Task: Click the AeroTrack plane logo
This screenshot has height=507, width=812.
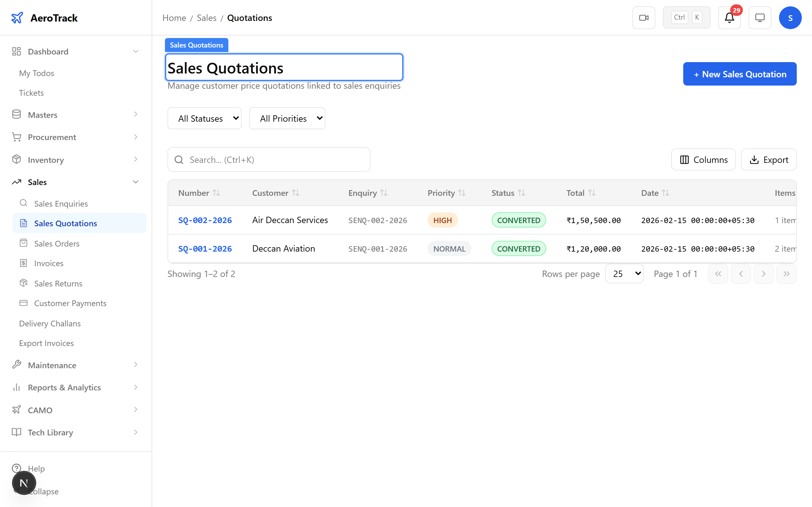Action: point(17,18)
